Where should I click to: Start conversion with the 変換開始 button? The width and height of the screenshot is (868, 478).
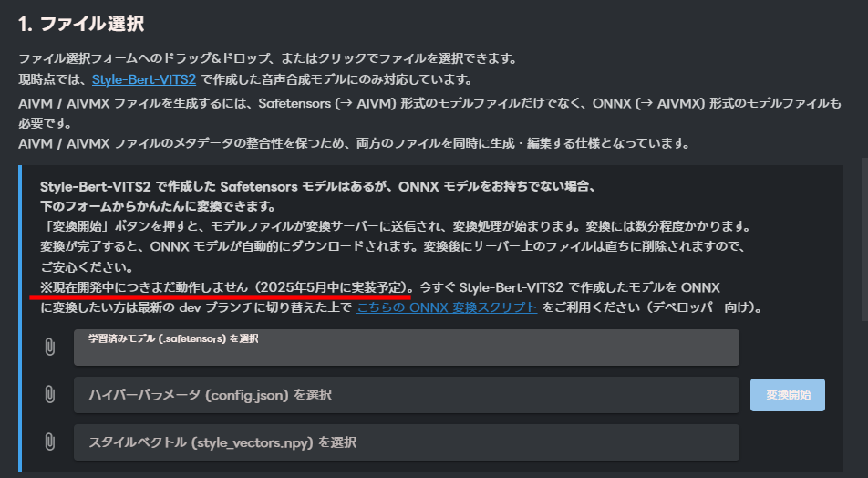click(x=787, y=395)
